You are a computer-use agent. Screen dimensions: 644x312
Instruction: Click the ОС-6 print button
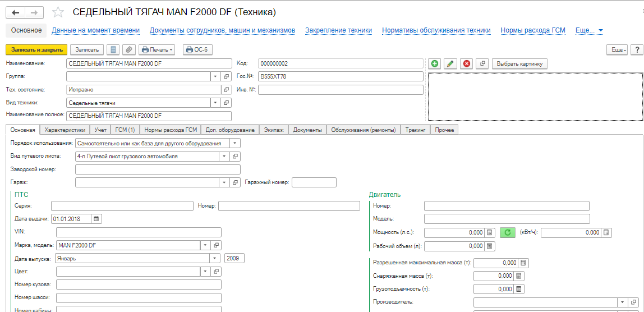[x=197, y=50]
